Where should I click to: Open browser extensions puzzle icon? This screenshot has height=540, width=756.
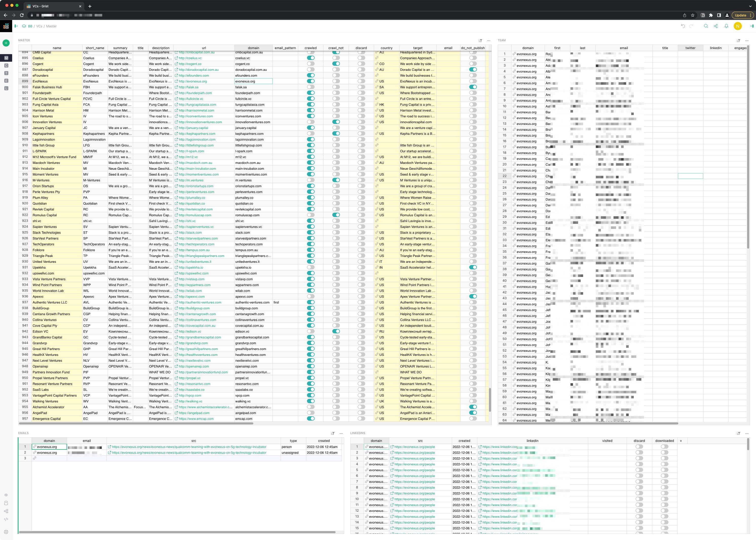point(711,15)
